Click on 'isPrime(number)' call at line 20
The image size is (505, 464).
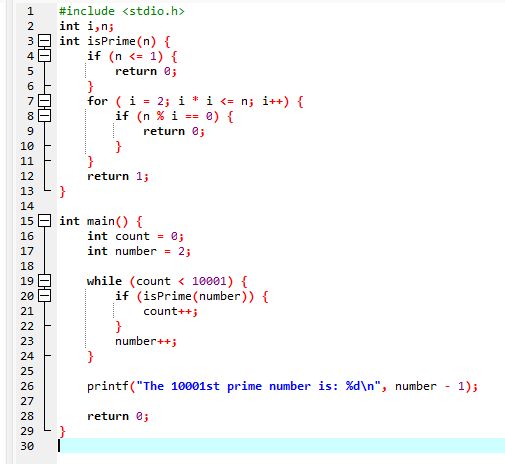tap(195, 296)
